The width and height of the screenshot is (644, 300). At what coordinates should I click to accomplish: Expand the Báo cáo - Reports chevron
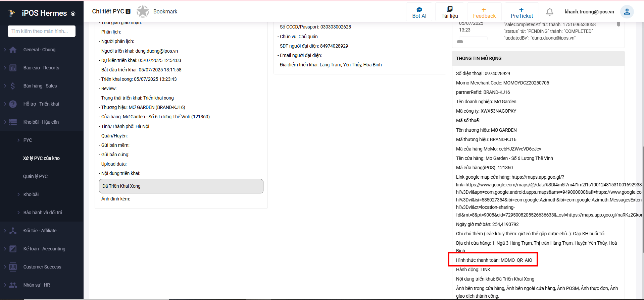coord(5,68)
